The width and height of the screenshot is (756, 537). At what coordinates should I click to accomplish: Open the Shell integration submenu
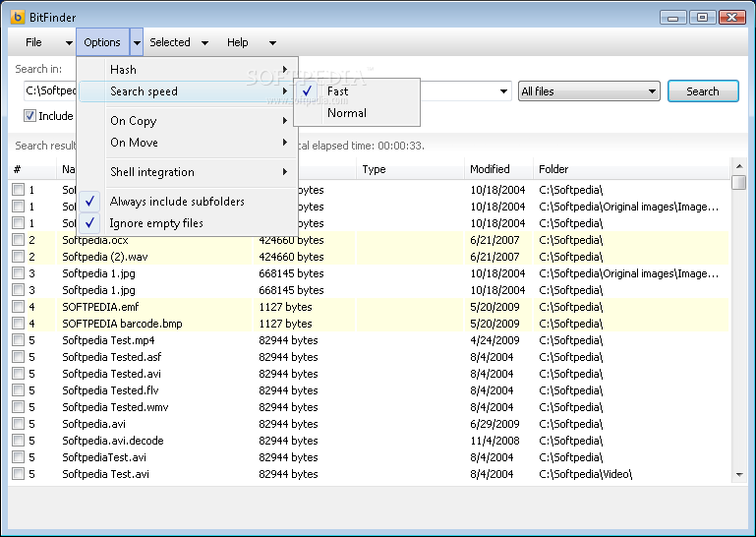188,172
